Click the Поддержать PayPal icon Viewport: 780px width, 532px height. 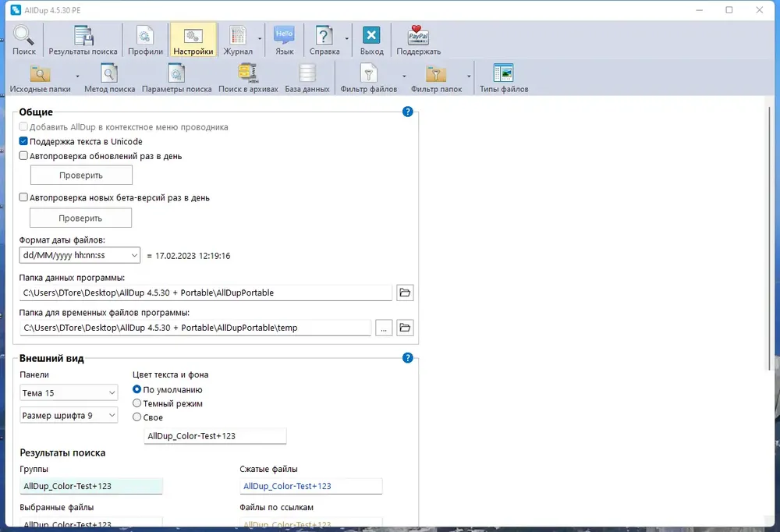point(418,40)
